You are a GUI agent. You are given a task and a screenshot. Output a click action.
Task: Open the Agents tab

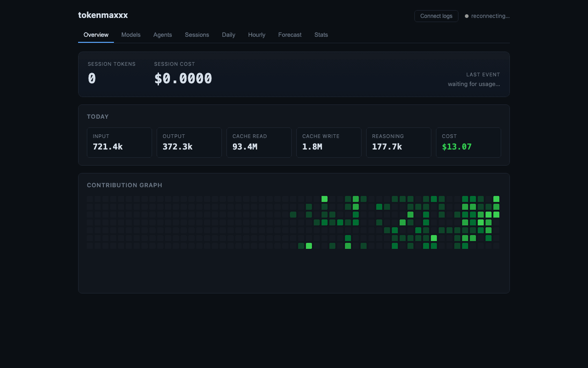click(x=163, y=35)
